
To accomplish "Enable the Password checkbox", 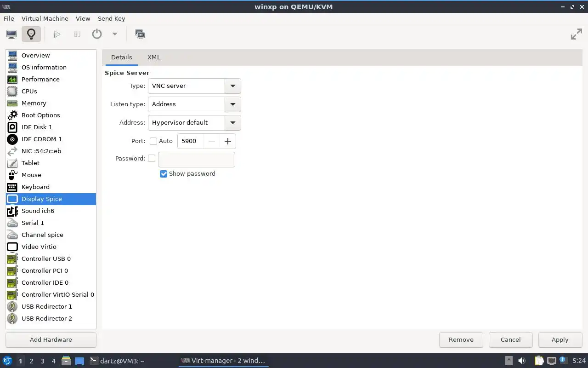I will [x=152, y=158].
